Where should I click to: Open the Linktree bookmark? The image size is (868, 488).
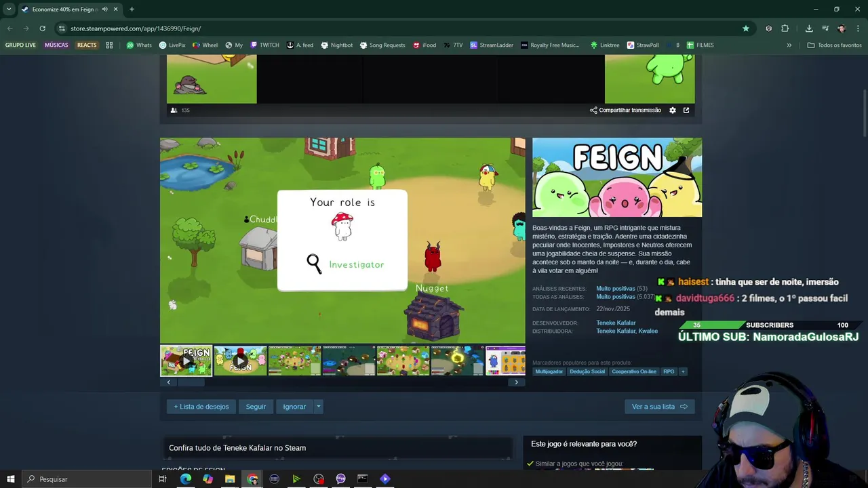(x=604, y=45)
